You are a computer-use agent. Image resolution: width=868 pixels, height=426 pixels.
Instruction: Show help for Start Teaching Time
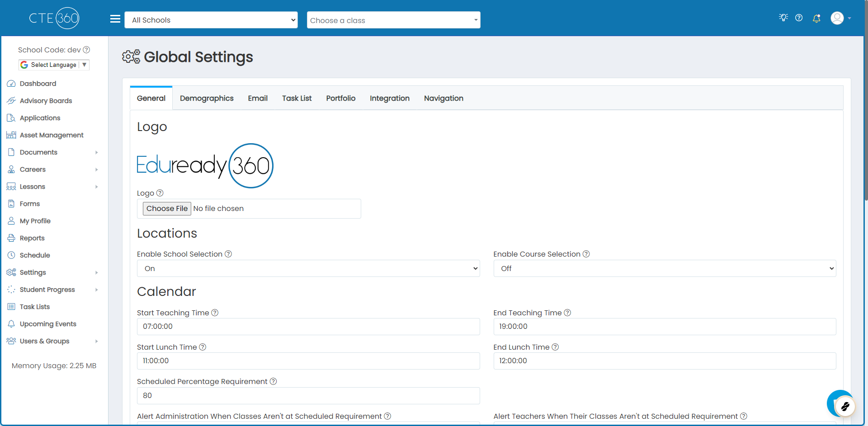pyautogui.click(x=215, y=313)
